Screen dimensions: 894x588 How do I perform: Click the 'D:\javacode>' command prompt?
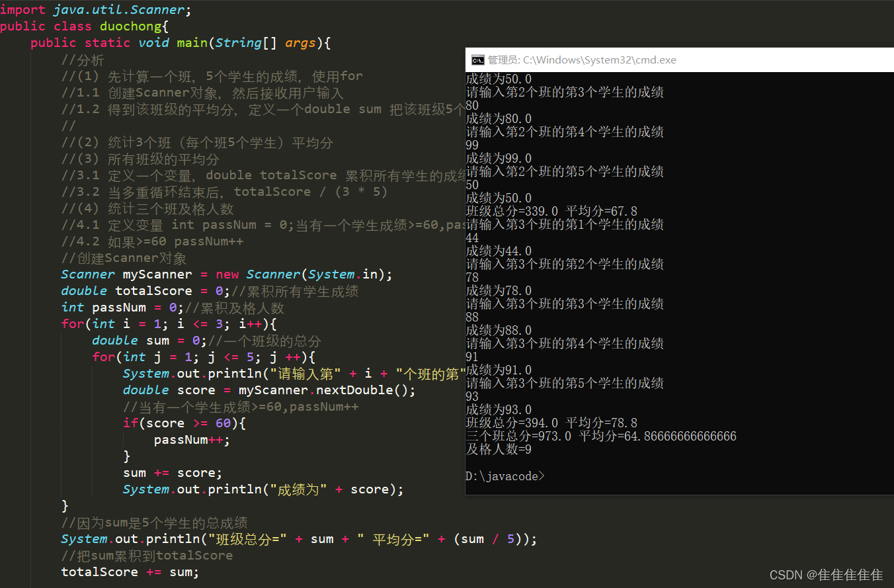[505, 476]
